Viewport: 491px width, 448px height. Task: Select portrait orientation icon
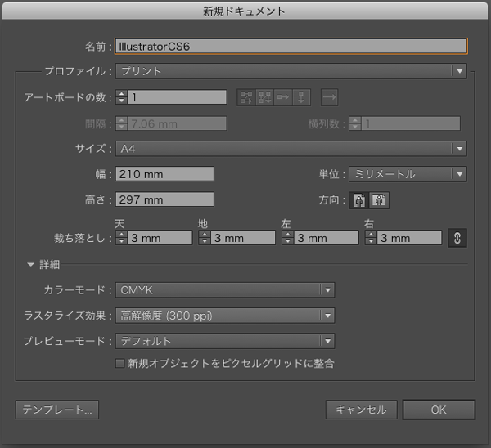point(359,200)
